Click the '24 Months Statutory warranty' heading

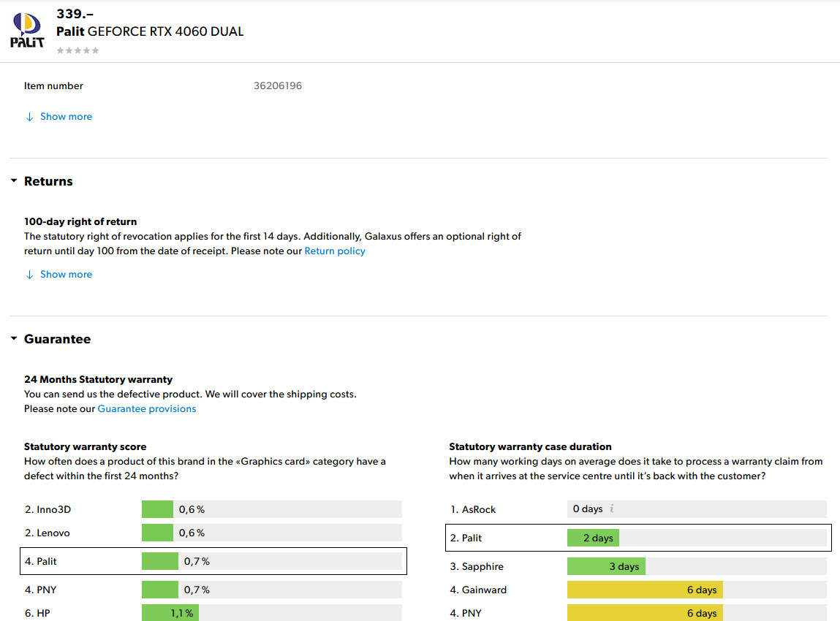coord(98,380)
